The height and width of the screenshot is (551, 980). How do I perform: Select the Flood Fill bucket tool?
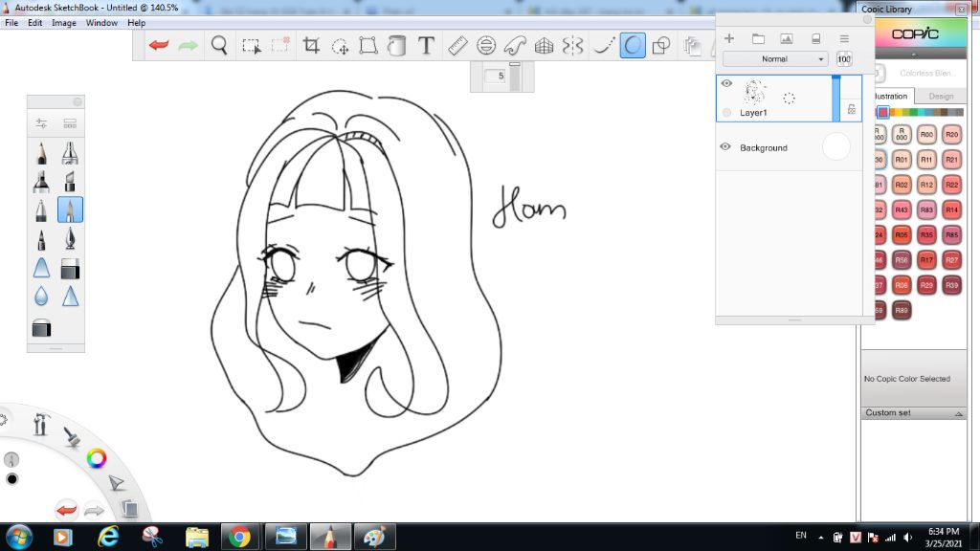click(397, 45)
